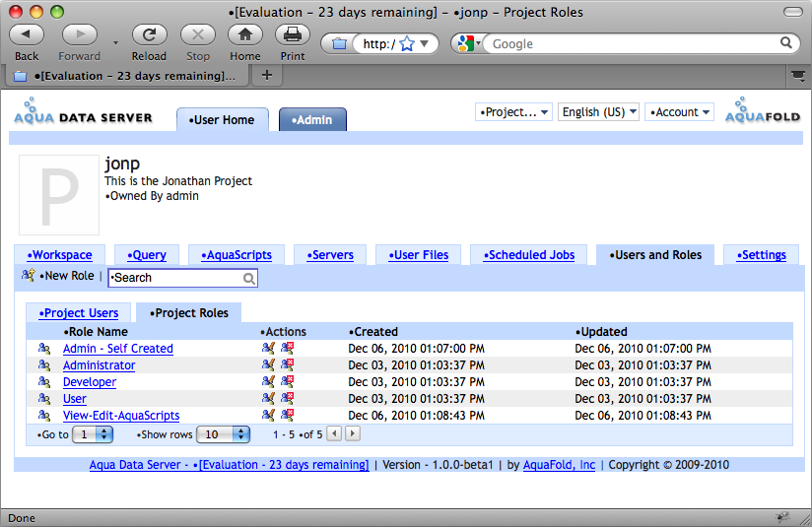Click in the Google search box
The image size is (812, 527).
pos(632,43)
